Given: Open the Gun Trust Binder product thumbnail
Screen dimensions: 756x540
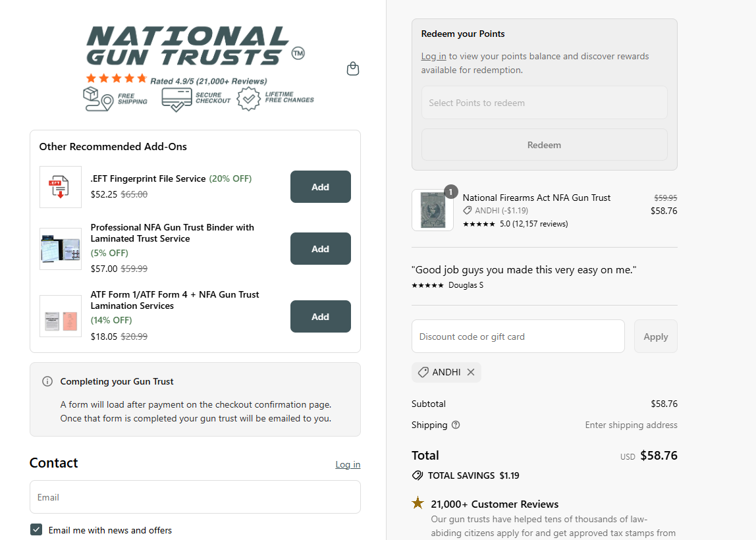Looking at the screenshot, I should tap(61, 249).
